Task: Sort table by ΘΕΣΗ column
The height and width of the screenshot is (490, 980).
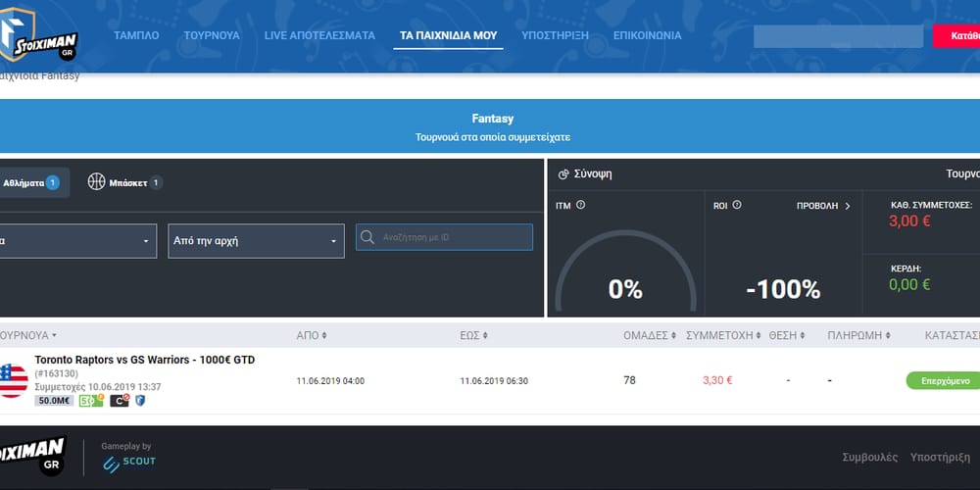Action: (x=787, y=335)
